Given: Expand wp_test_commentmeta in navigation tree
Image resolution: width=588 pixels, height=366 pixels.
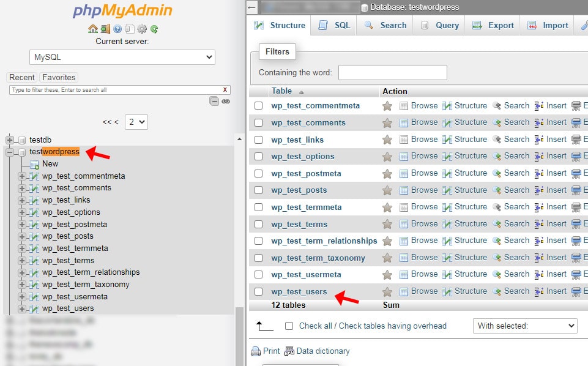Looking at the screenshot, I should pyautogui.click(x=22, y=176).
